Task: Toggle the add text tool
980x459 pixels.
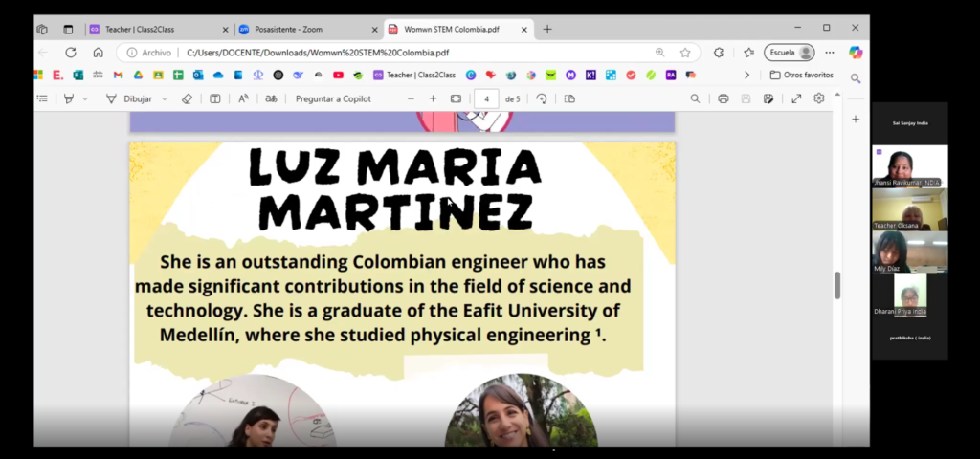Action: [x=215, y=98]
